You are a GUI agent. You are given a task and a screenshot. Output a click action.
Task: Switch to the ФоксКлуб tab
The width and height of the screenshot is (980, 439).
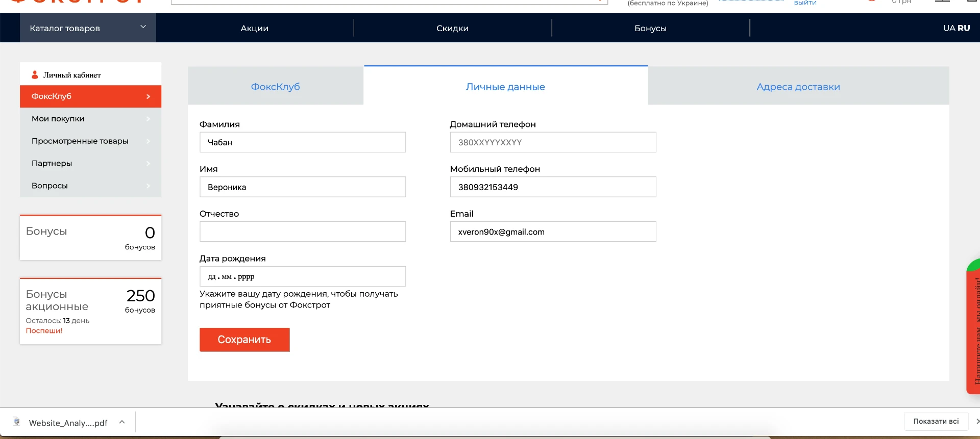(x=276, y=87)
